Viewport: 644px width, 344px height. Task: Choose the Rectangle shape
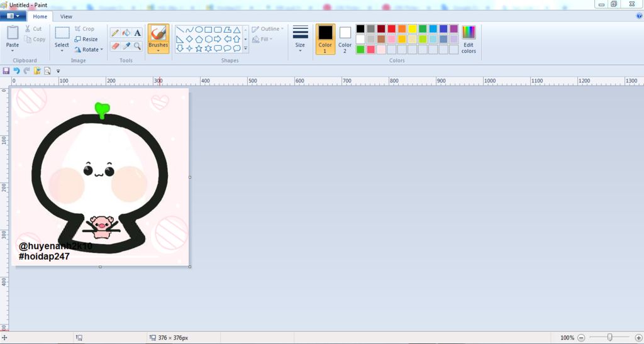tap(208, 30)
